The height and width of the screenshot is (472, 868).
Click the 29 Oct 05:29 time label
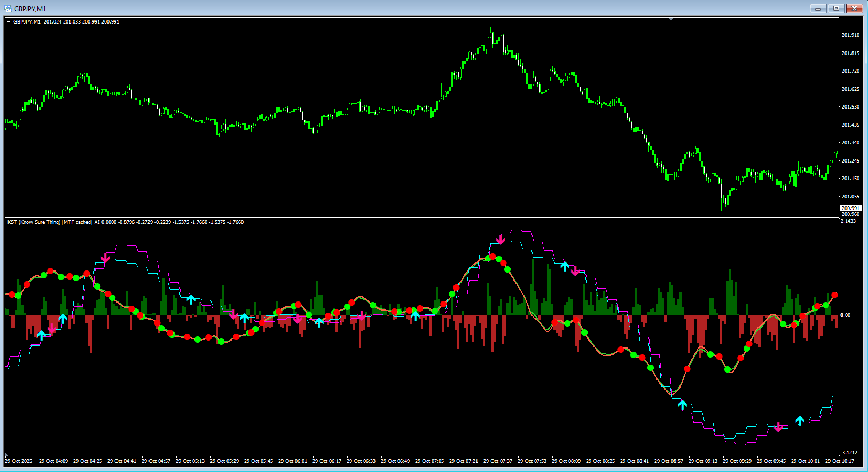224,461
